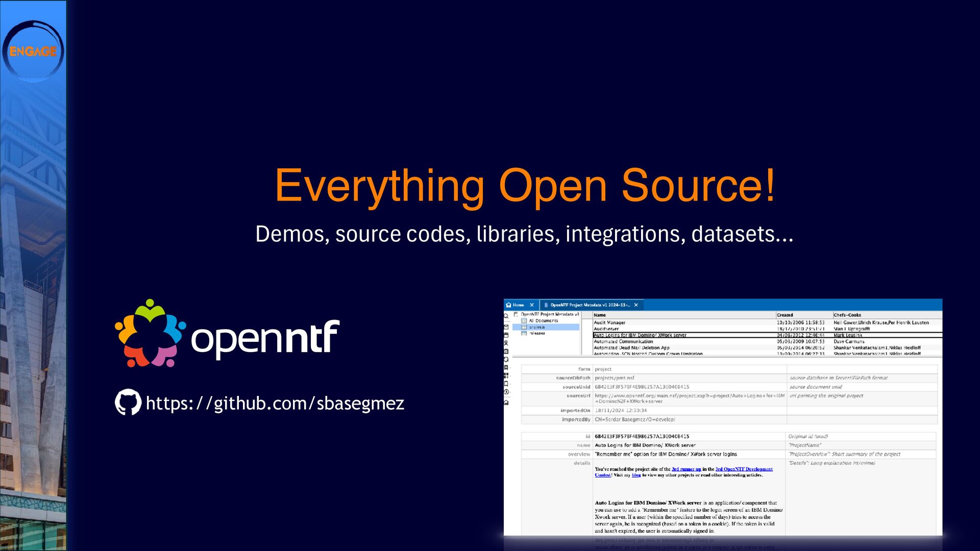Open the workspace grid sidebar icon
Image resolution: width=980 pixels, height=551 pixels.
(x=506, y=375)
